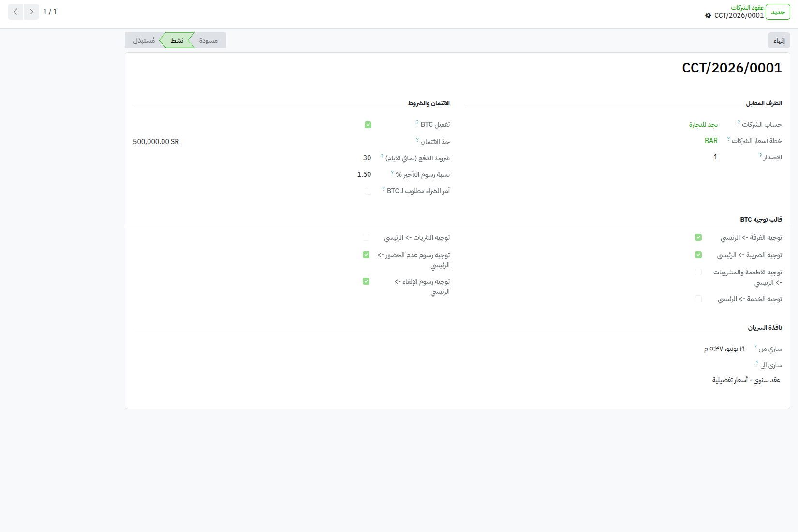Viewport: 798px width, 532px height.
Task: Show help tooltip for الإصدار field
Action: [x=760, y=155]
